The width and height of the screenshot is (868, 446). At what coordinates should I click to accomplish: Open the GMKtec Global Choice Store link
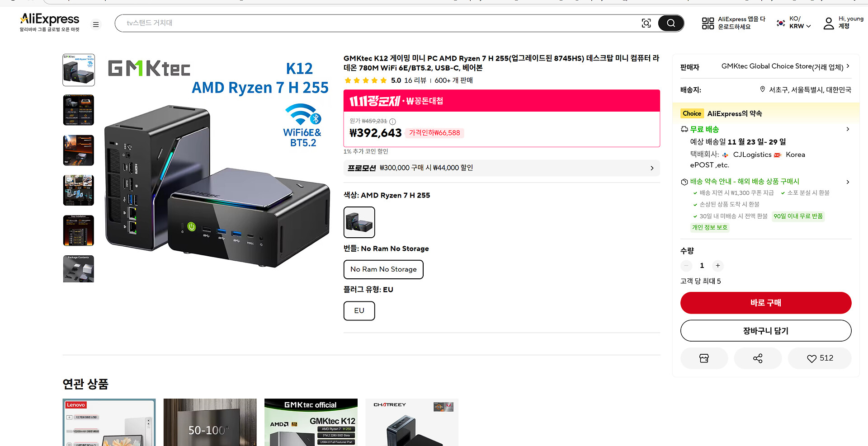(x=783, y=66)
